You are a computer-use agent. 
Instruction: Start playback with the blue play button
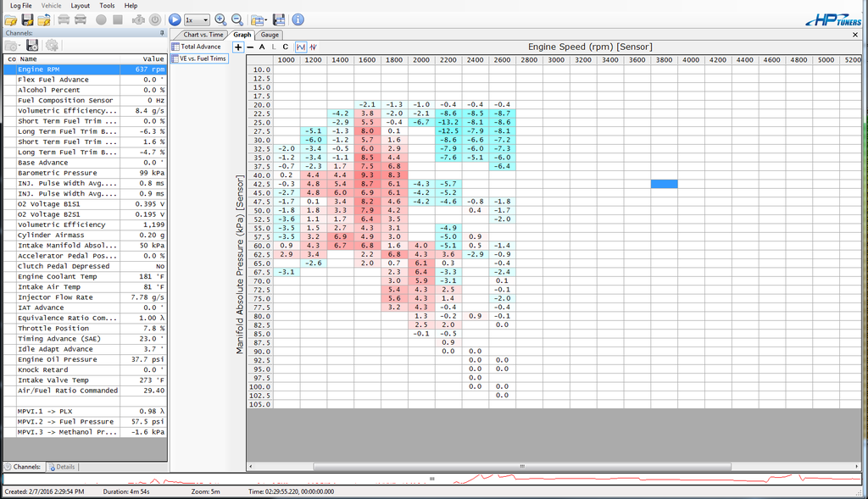pyautogui.click(x=175, y=19)
